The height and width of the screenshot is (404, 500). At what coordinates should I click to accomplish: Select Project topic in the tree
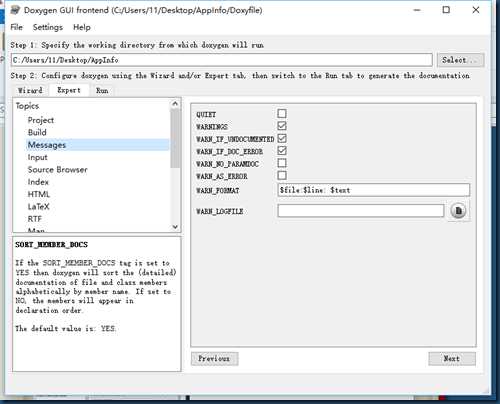[x=41, y=120]
